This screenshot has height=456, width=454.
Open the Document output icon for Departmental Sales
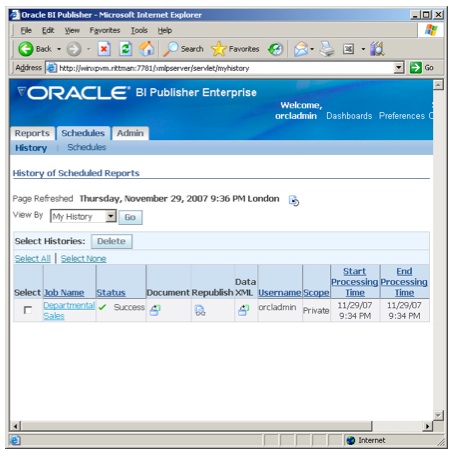pos(155,310)
